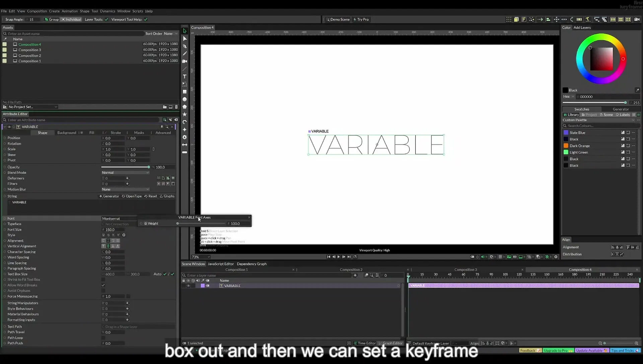The width and height of the screenshot is (643, 364).
Task: Open the viewport zoom 73% dropdown
Action: [x=201, y=257]
